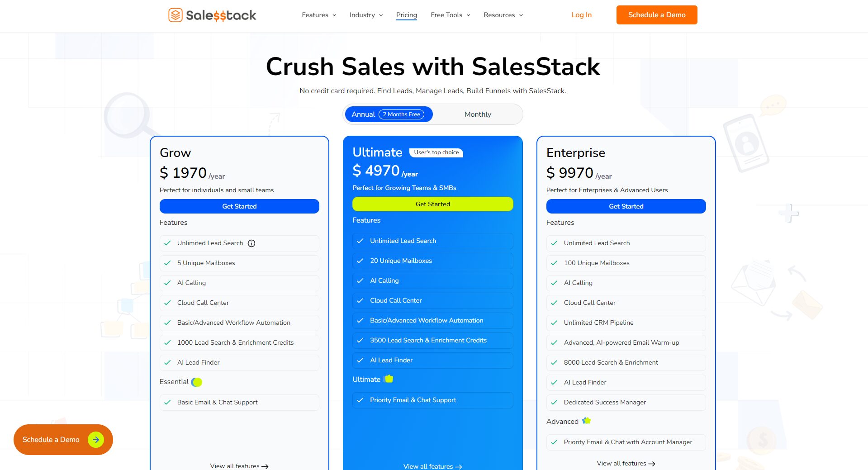Click the arrow beside Grow's View all features
The image size is (868, 470).
pos(265,466)
